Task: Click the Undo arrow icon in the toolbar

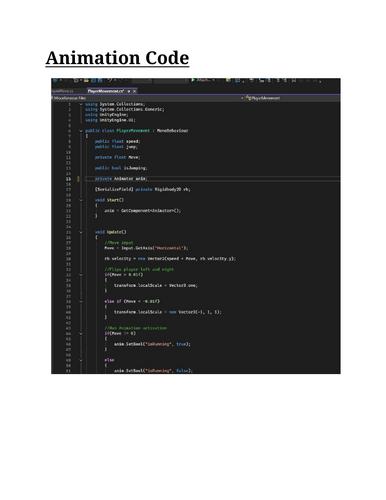Action: [109, 80]
